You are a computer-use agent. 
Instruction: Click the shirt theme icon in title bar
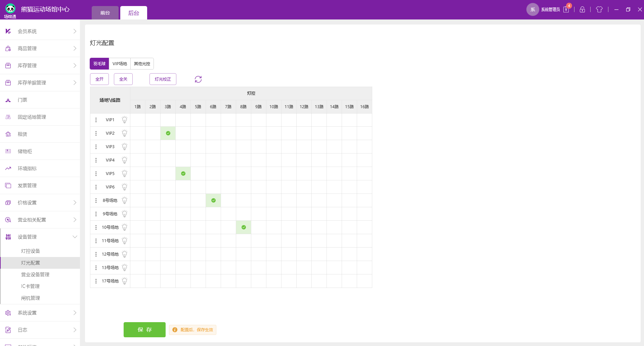pos(599,10)
